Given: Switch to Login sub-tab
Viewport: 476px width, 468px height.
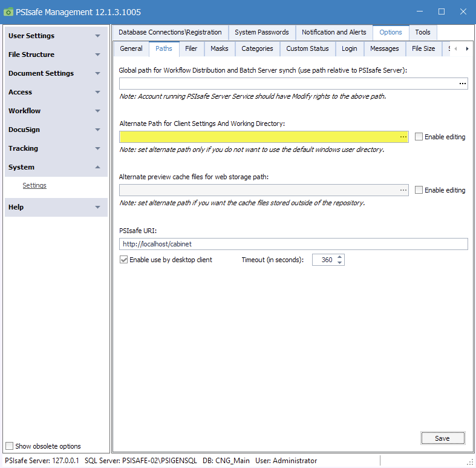Looking at the screenshot, I should (x=350, y=48).
